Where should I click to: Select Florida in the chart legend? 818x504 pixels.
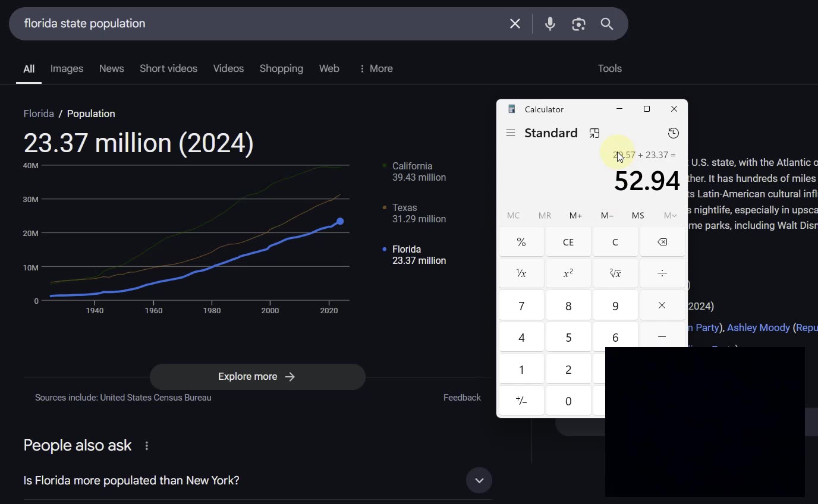point(414,255)
